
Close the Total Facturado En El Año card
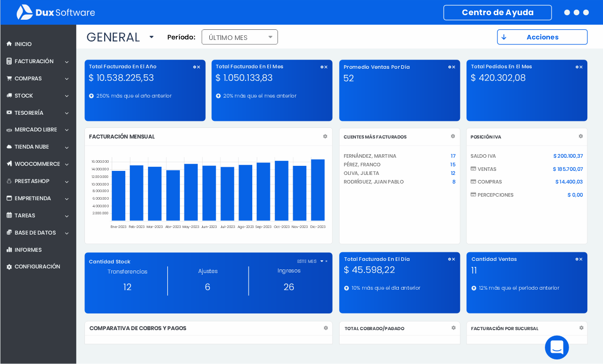tap(199, 67)
